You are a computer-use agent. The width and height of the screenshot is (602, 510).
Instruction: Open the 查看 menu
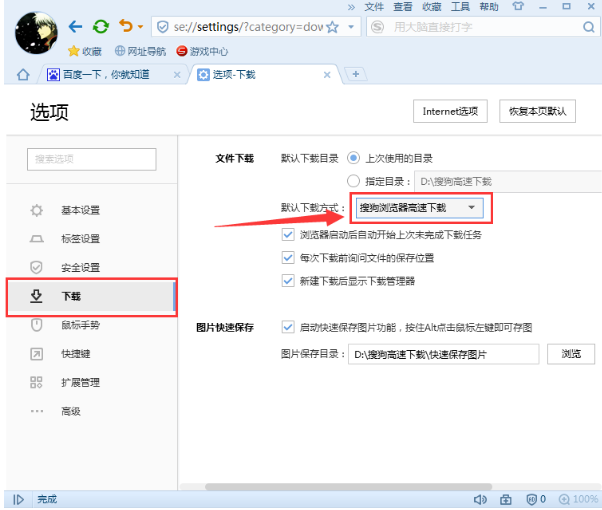pyautogui.click(x=403, y=7)
